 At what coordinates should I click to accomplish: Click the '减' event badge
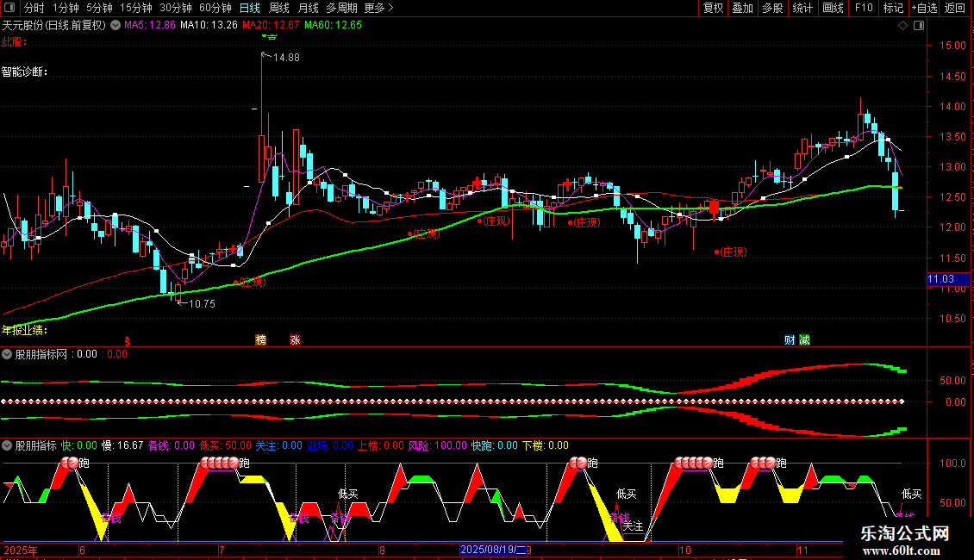coord(804,340)
